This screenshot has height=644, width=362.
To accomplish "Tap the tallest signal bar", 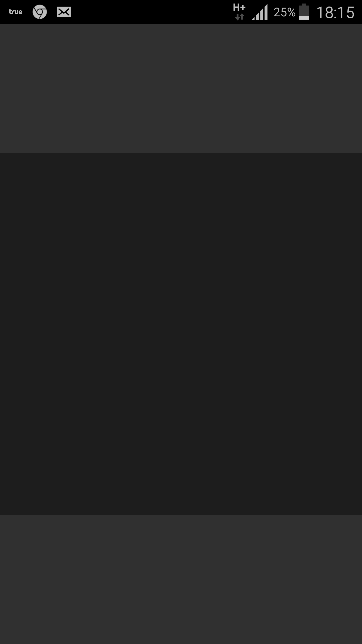I will (x=266, y=12).
